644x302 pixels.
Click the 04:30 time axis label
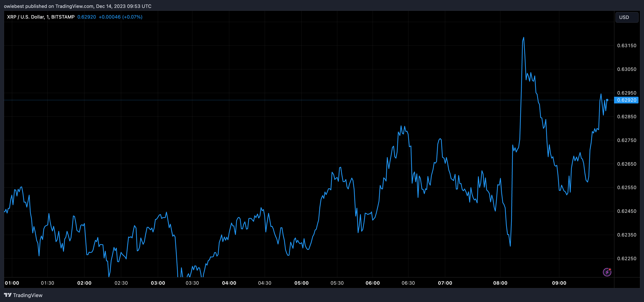click(x=265, y=283)
